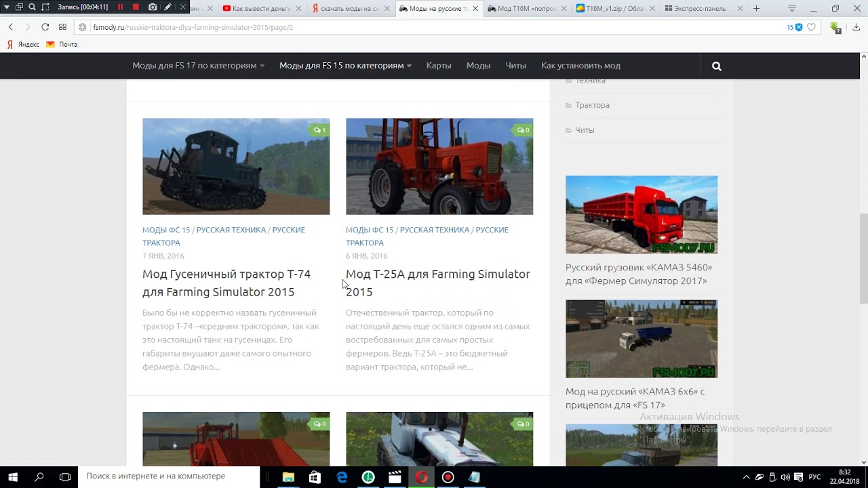Open a new browser tab
Screen dimensions: 868x488
point(757,9)
